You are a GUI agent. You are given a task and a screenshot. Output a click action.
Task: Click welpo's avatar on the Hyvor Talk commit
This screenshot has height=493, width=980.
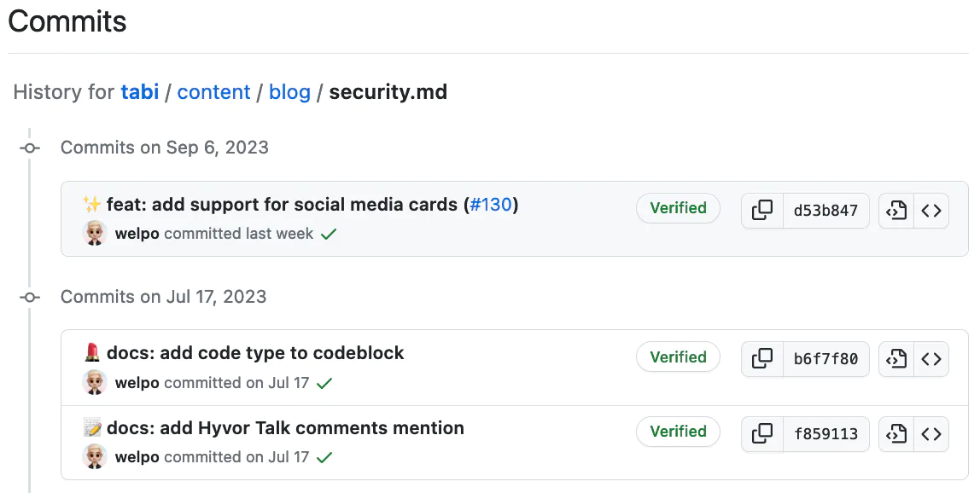coord(94,456)
